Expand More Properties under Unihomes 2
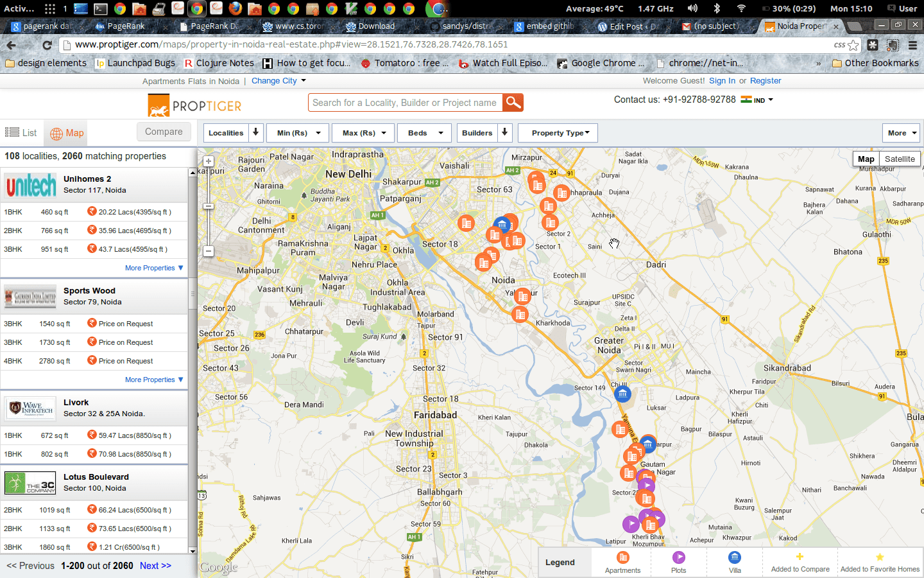Image resolution: width=924 pixels, height=578 pixels. click(x=154, y=268)
